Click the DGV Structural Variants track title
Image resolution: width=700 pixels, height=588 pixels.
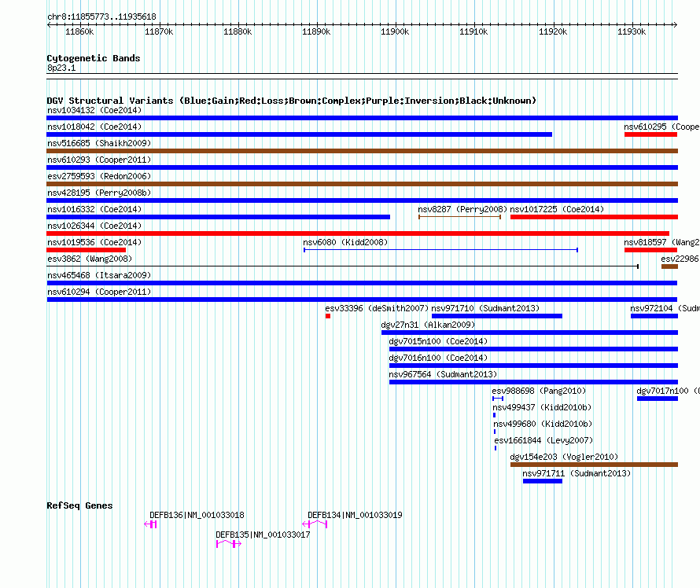[292, 101]
